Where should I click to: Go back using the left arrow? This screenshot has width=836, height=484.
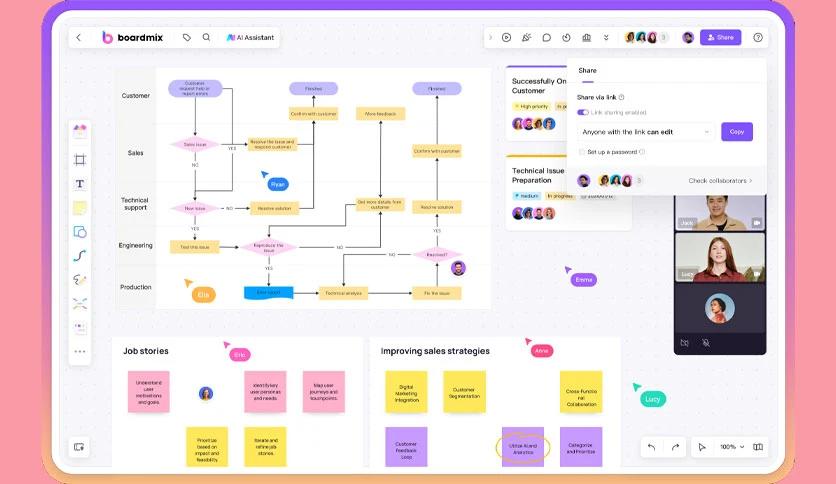pos(79,37)
